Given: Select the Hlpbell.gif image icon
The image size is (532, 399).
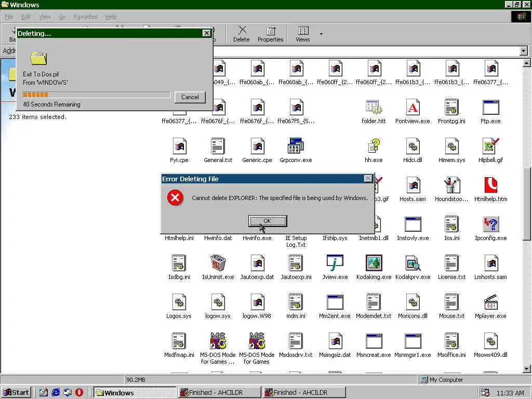Looking at the screenshot, I should coord(490,146).
